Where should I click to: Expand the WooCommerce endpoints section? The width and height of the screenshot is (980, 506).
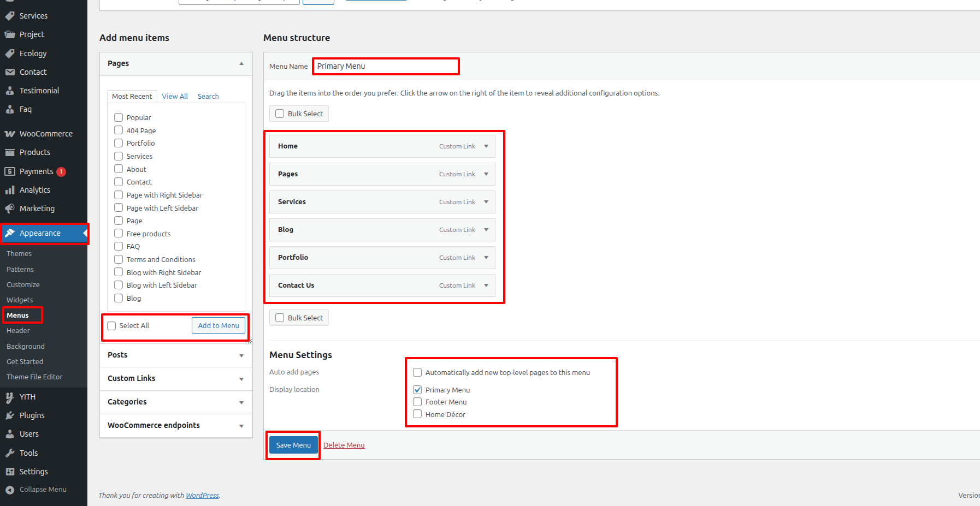pos(241,426)
